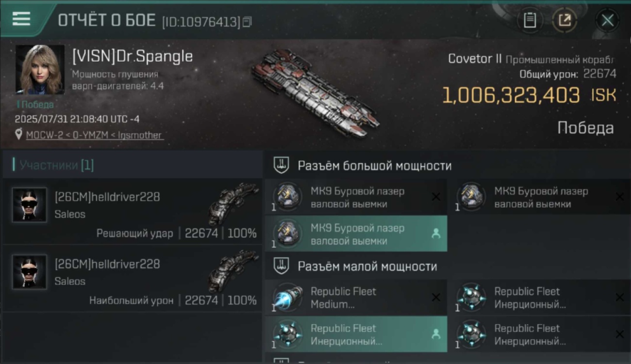Select Republic Fleet Medium module

click(356, 298)
